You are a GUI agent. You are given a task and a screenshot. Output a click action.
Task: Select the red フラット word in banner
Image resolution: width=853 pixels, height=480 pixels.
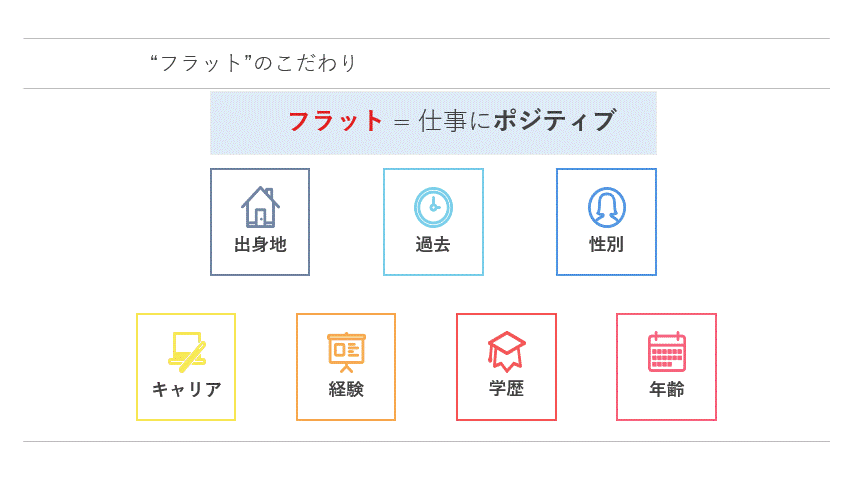click(x=336, y=122)
